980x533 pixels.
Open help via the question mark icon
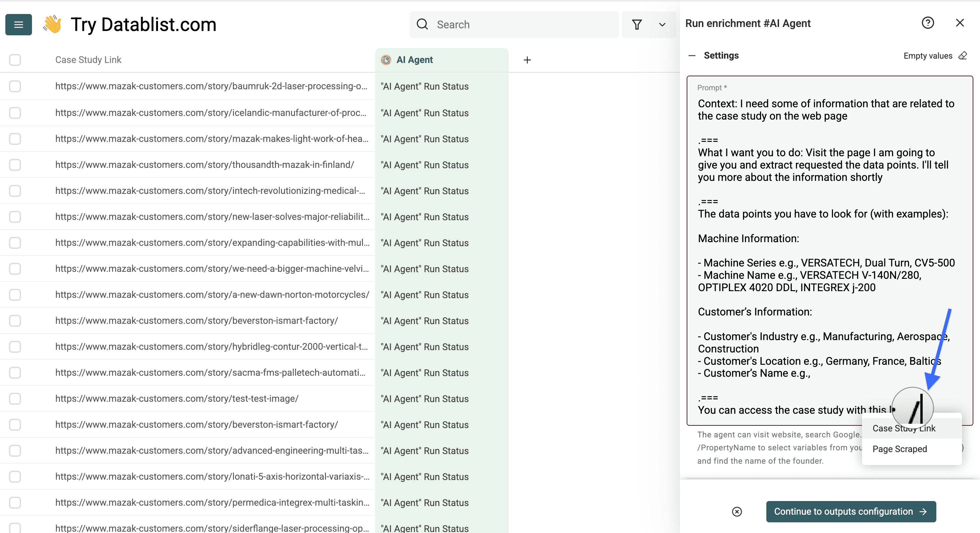928,23
